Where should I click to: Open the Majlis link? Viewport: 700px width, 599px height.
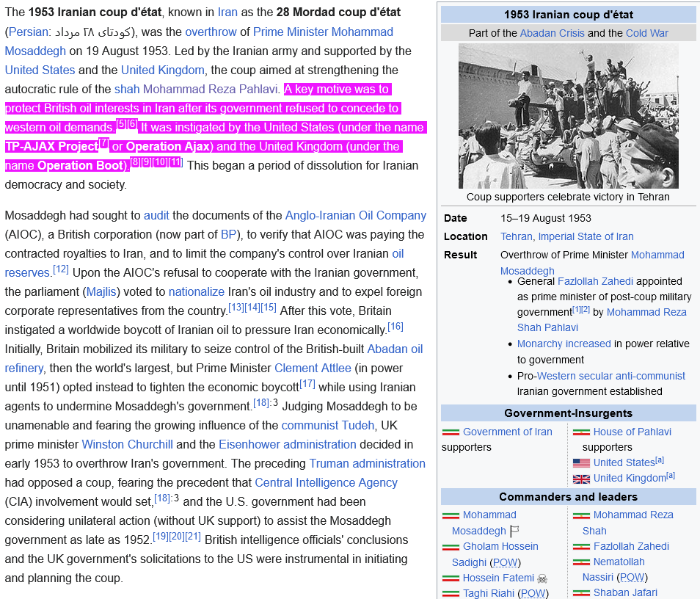(x=101, y=292)
